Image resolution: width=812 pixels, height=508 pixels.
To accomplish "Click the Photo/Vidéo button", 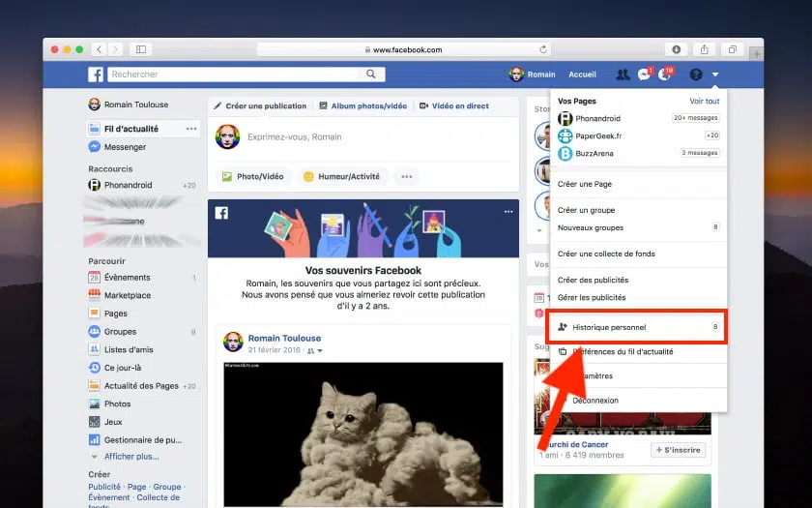I will click(x=253, y=176).
